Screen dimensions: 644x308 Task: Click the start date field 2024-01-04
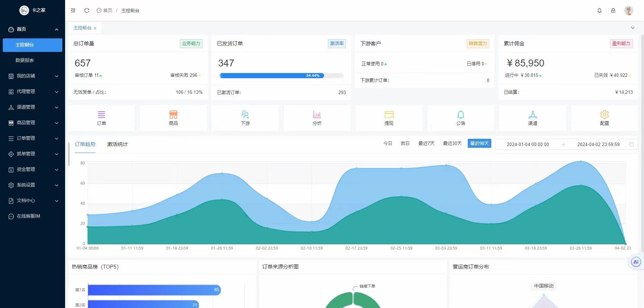tap(528, 144)
